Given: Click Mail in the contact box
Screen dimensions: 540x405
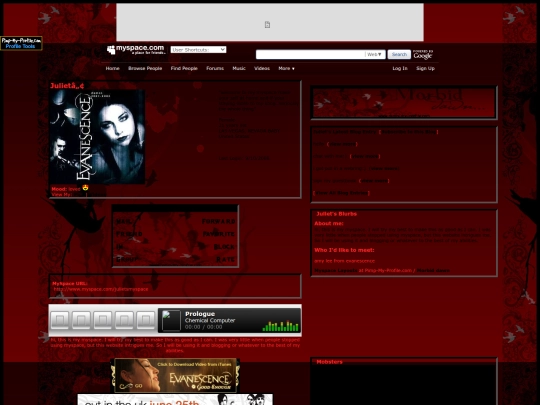Looking at the screenshot, I should 123,221.
